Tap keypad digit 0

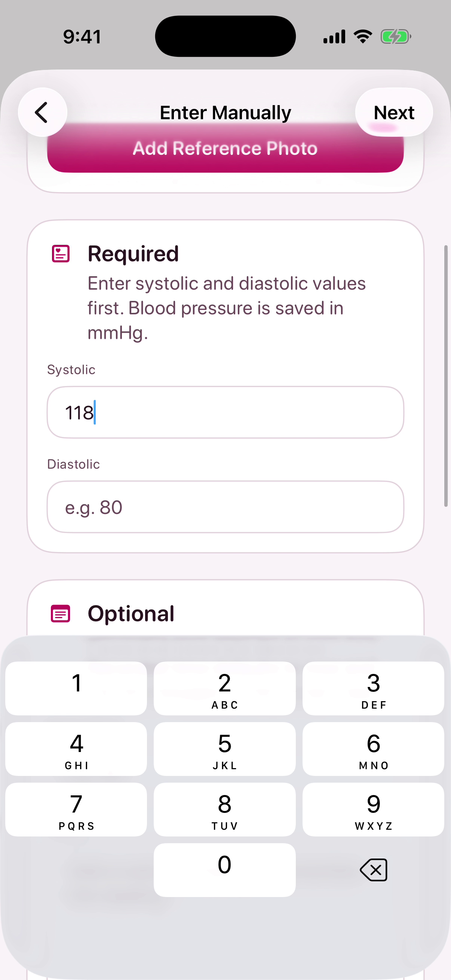[x=224, y=870]
